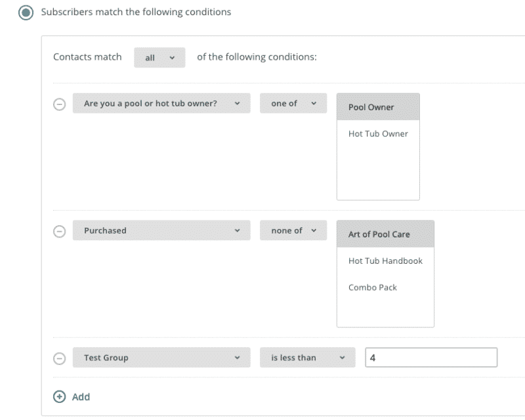Remove the Purchased condition using minus icon

[x=60, y=230]
